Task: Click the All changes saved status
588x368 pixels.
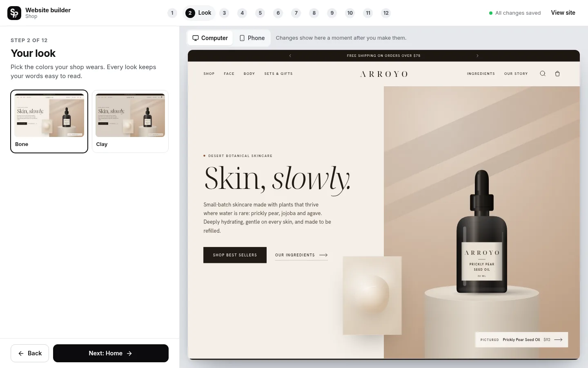Action: point(515,13)
